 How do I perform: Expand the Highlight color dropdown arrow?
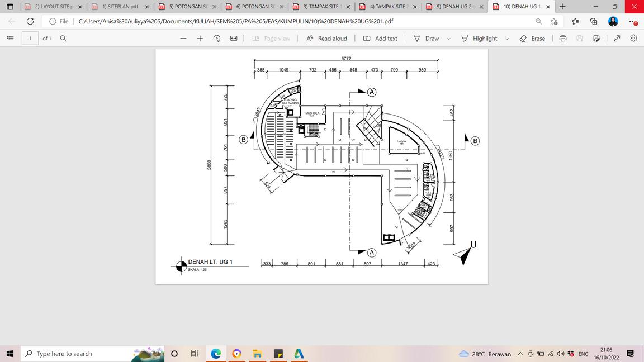(x=507, y=39)
